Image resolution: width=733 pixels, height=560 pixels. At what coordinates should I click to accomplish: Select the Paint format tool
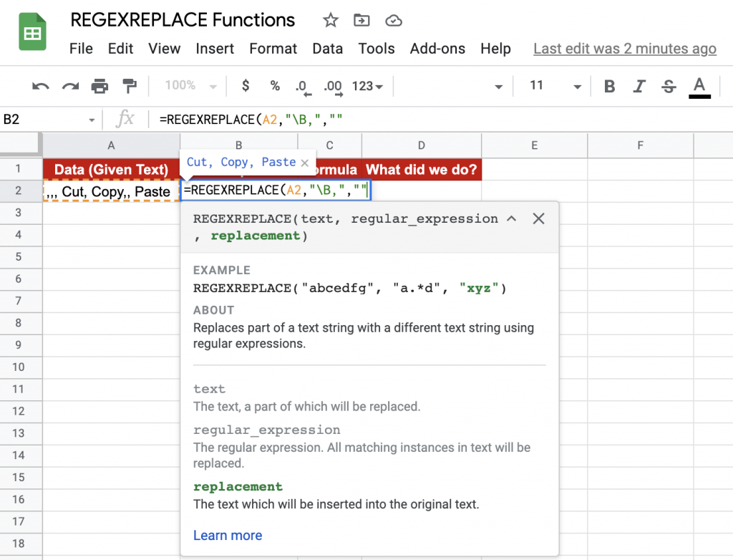[129, 85]
